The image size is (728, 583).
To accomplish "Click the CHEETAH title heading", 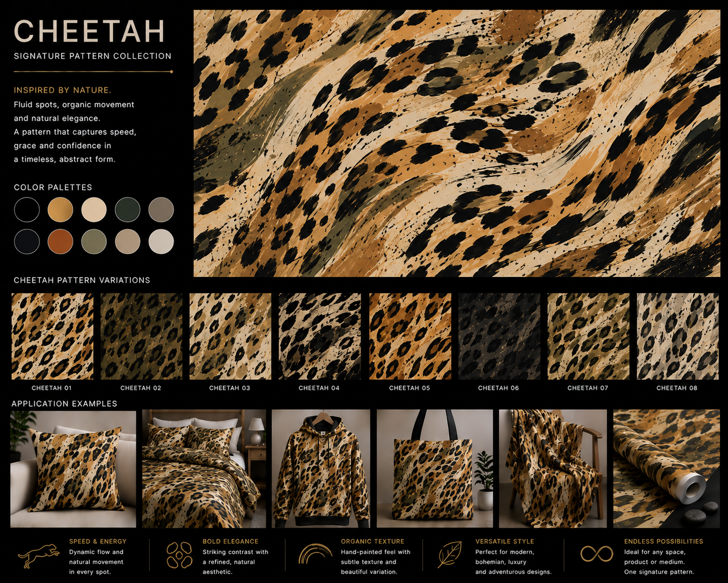I will [x=89, y=31].
